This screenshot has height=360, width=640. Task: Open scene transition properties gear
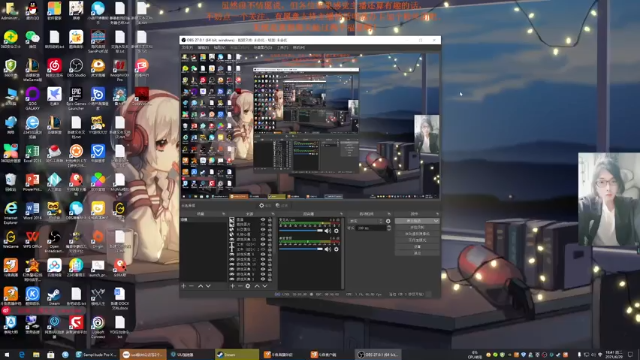pos(388,221)
